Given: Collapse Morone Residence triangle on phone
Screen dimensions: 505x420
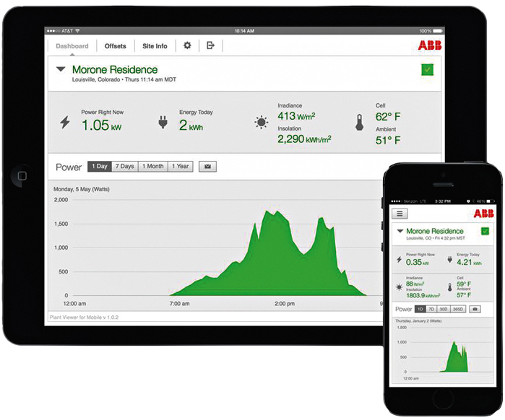Looking at the screenshot, I should (x=400, y=232).
